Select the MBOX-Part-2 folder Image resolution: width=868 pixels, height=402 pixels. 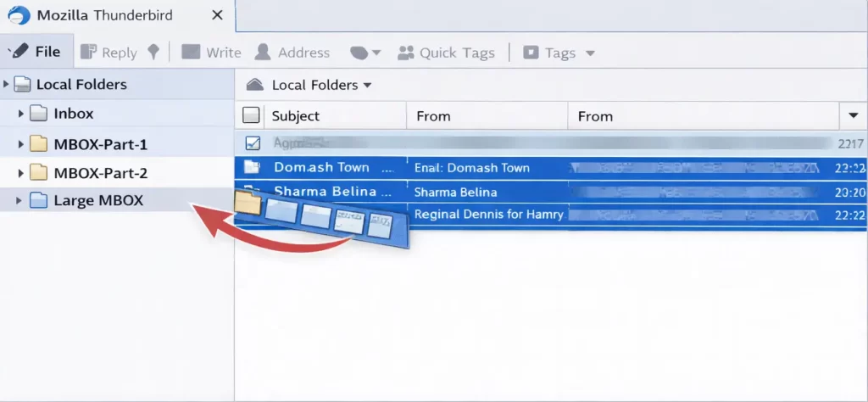(x=101, y=173)
